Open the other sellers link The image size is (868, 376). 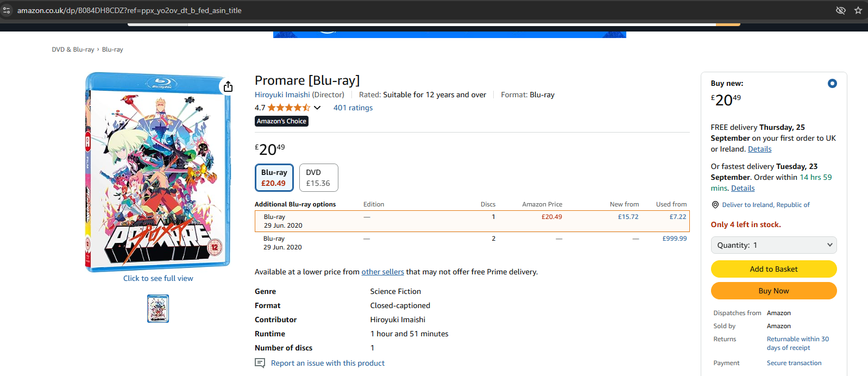point(383,272)
